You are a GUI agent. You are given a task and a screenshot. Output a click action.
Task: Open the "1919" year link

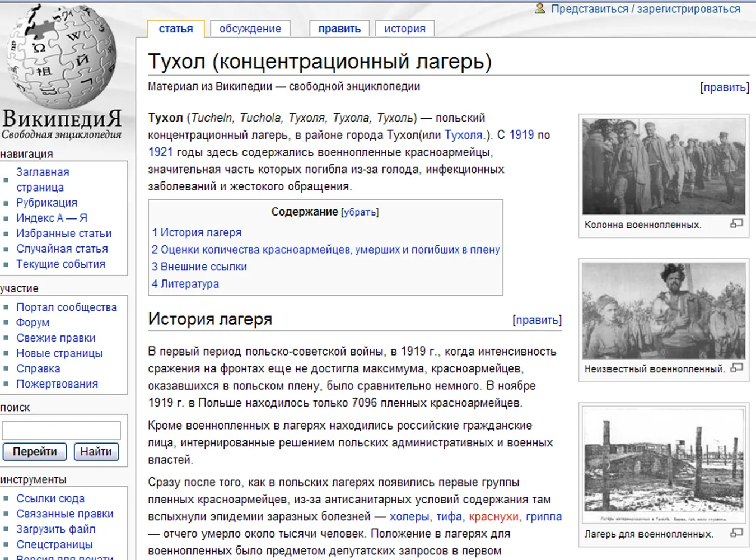click(522, 135)
